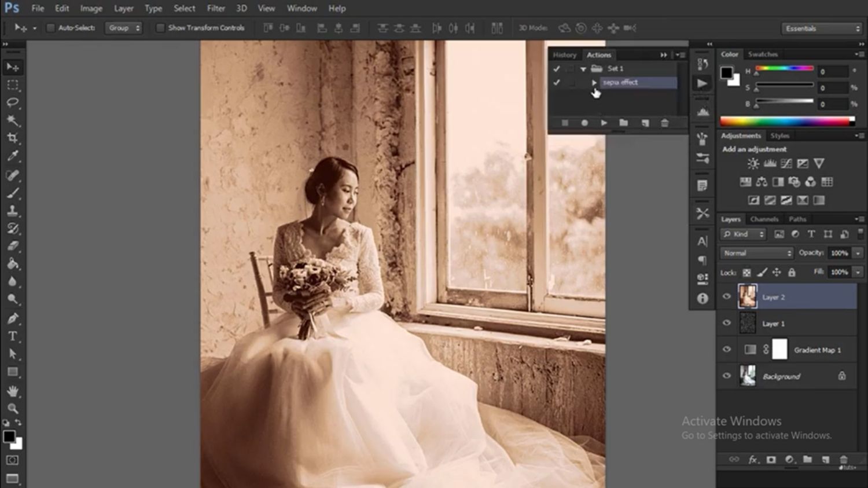Collapse the Set 1 action folder
The height and width of the screenshot is (488, 868).
click(x=583, y=69)
